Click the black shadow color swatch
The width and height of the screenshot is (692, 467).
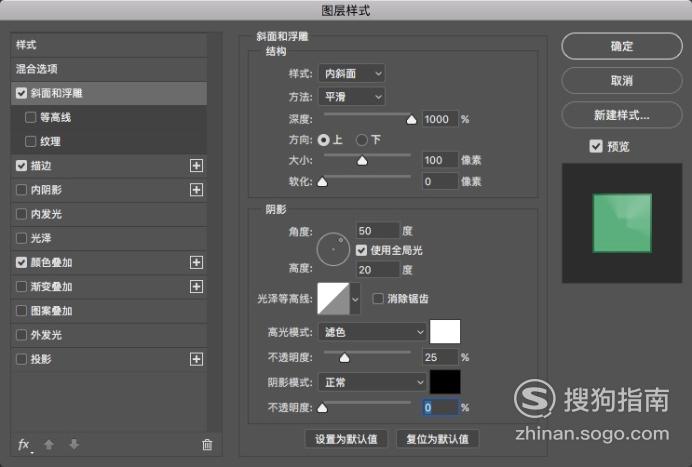tap(445, 382)
